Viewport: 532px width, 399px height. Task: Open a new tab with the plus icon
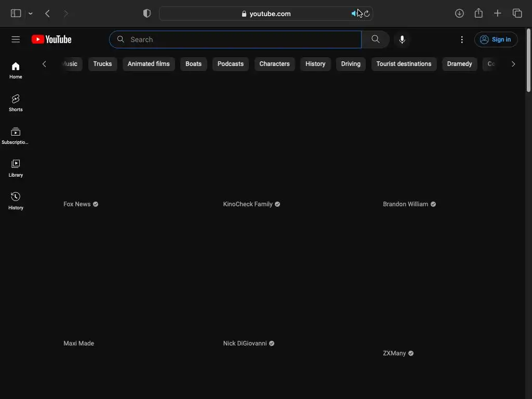click(497, 14)
